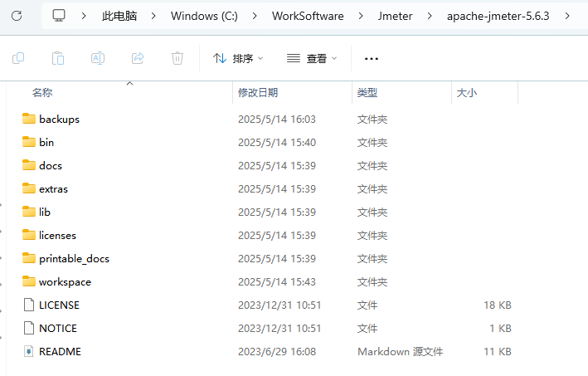588x376 pixels.
Task: Open the 查看 view dropdown
Action: tap(312, 59)
